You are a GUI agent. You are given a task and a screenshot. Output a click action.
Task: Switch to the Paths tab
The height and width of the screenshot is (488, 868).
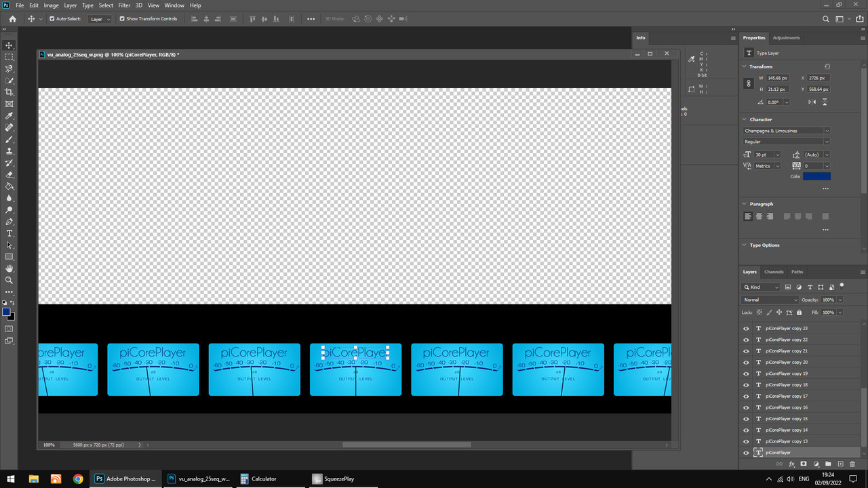(797, 272)
